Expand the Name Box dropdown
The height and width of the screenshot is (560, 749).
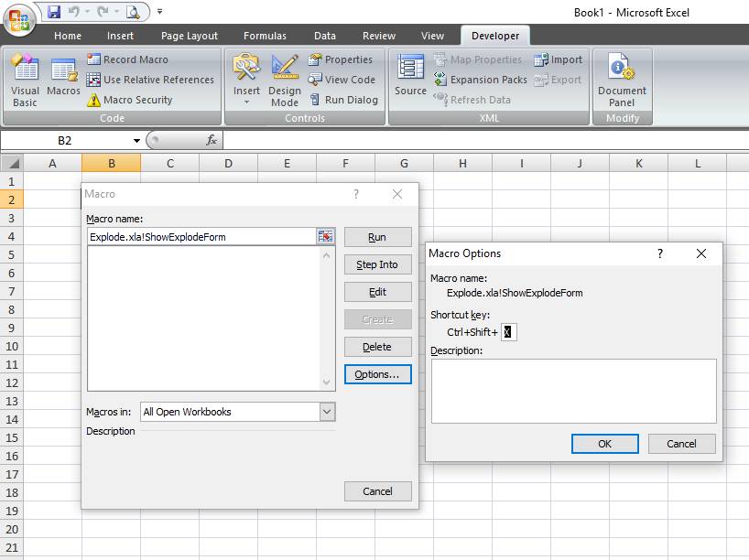[x=136, y=140]
